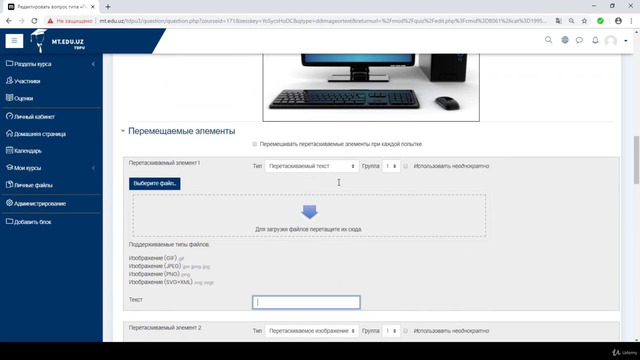Open Календарь in sidebar
Image resolution: width=640 pixels, height=360 pixels.
[x=24, y=151]
